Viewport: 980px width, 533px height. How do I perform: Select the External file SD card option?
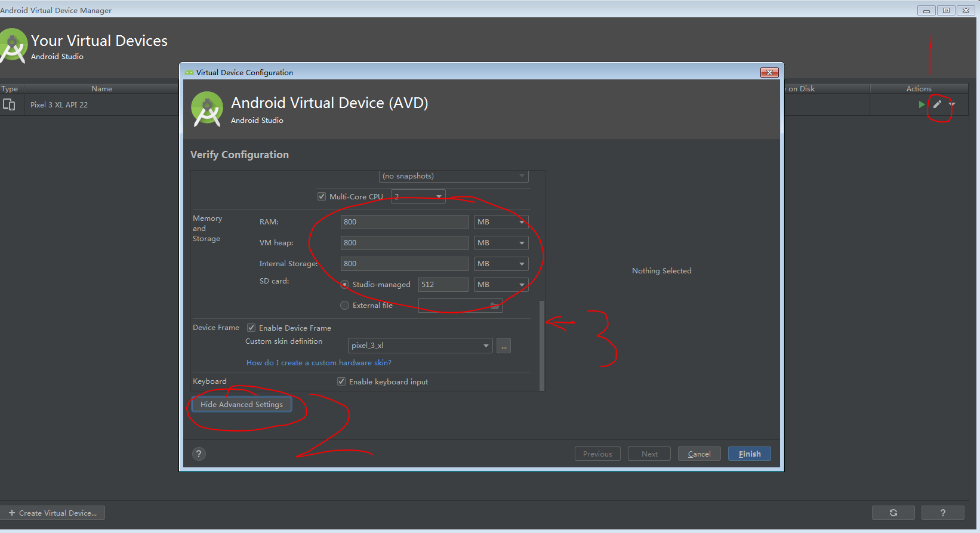[x=344, y=306]
